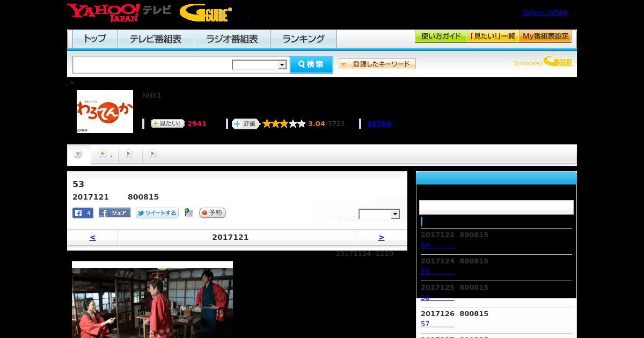644x338 pixels.
Task: Open Yahoo! JAPAN link at top right
Action: coord(545,13)
